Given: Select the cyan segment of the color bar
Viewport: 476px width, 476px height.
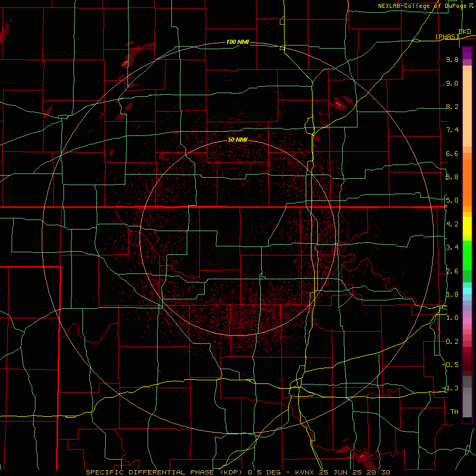Looking at the screenshot, I should 467,291.
